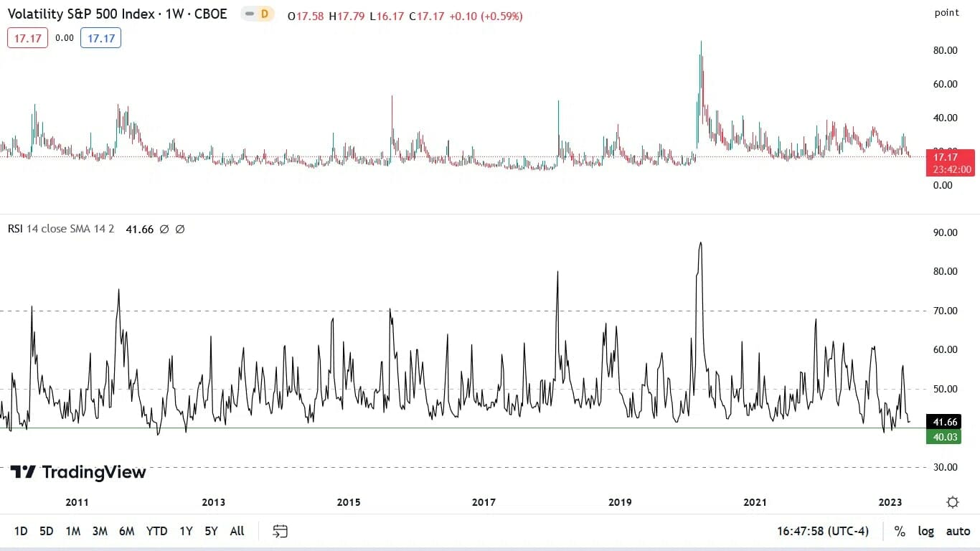
Task: Select the 5D time range
Action: [47, 532]
